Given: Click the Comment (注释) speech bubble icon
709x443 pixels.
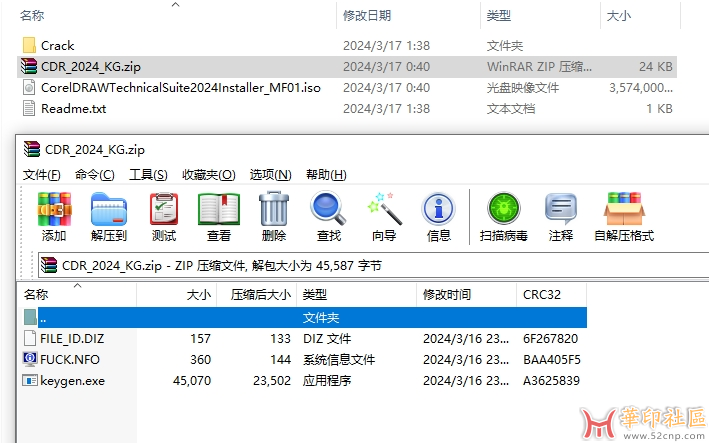Looking at the screenshot, I should tap(561, 209).
